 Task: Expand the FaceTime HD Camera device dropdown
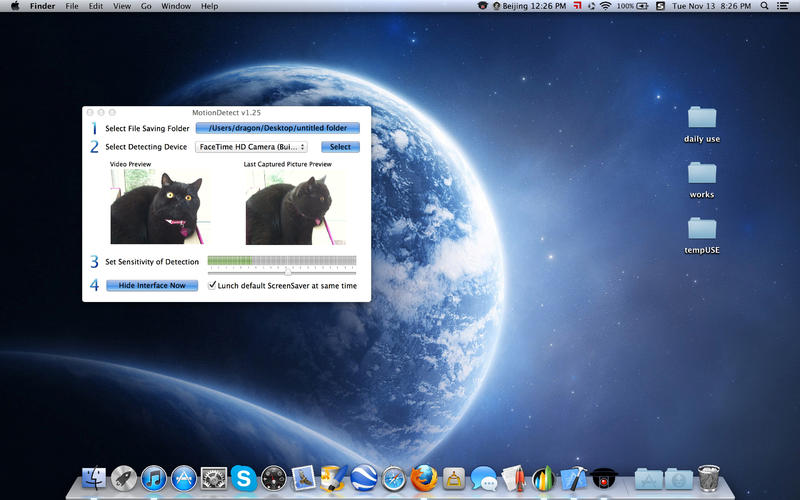252,147
